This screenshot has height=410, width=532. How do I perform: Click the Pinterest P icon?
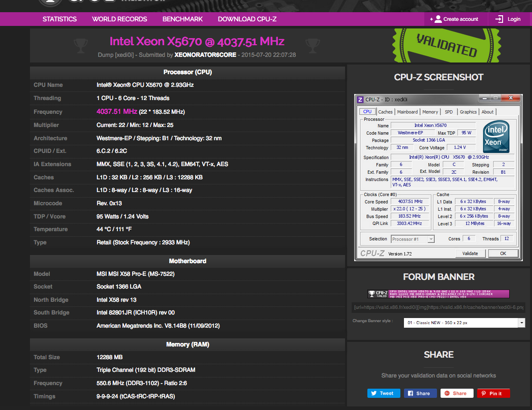tap(484, 393)
